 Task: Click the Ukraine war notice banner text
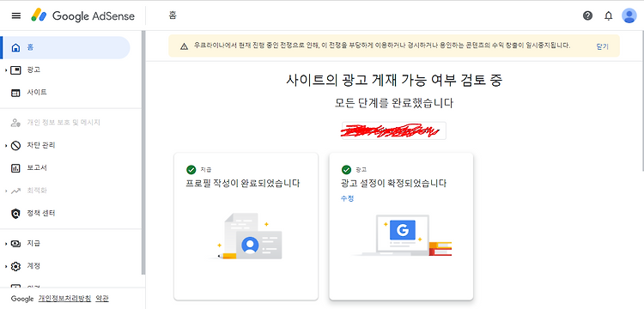382,45
